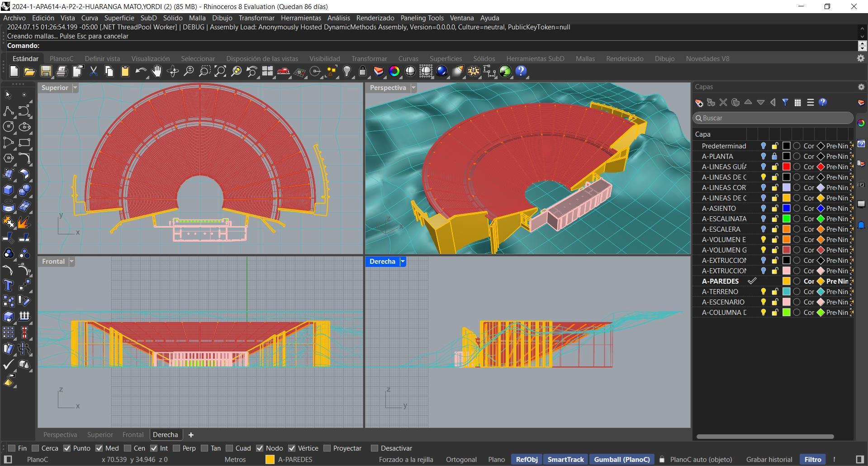Click the Save file icon in toolbar

pos(46,71)
